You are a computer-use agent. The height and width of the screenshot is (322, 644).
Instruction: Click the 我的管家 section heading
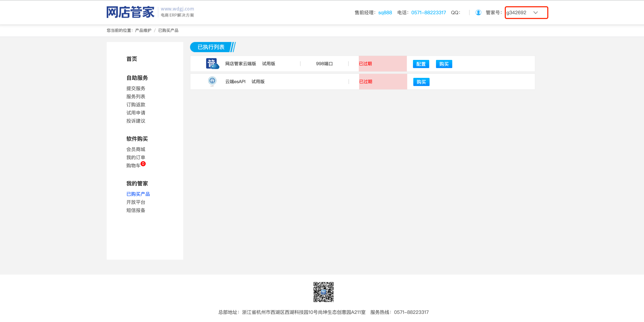137,184
